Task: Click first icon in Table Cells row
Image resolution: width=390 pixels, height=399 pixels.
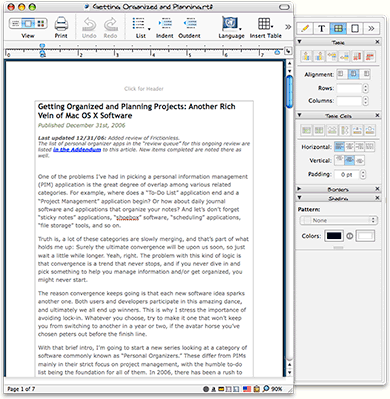Action: tap(306, 130)
